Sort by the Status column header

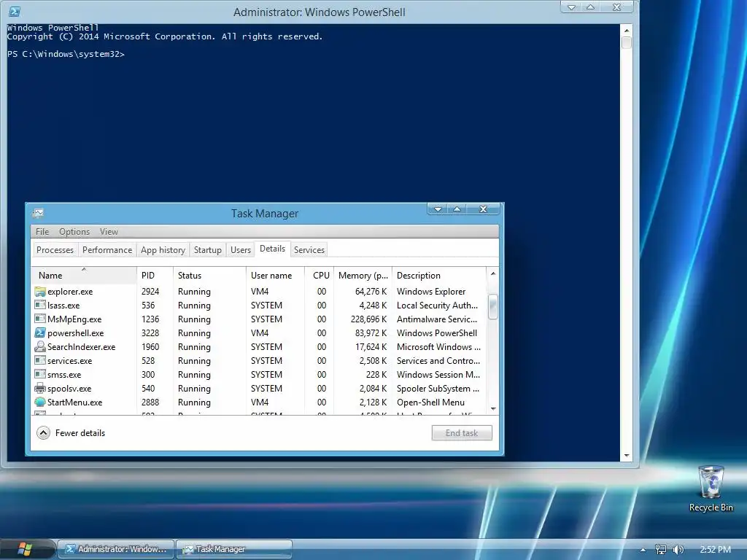209,275
